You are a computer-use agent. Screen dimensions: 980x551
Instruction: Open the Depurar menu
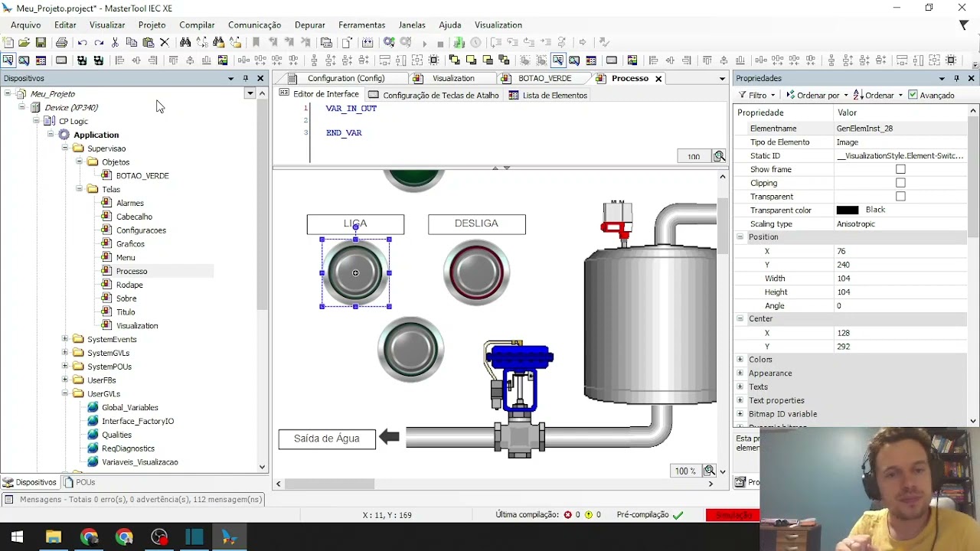point(309,25)
